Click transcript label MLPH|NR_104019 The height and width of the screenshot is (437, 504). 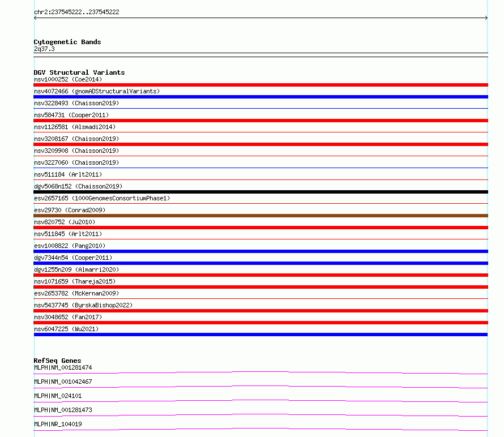pos(58,424)
